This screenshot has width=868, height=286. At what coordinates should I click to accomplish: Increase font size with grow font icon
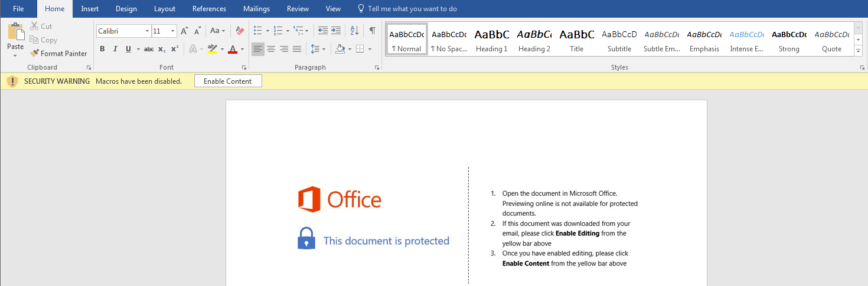tap(184, 31)
